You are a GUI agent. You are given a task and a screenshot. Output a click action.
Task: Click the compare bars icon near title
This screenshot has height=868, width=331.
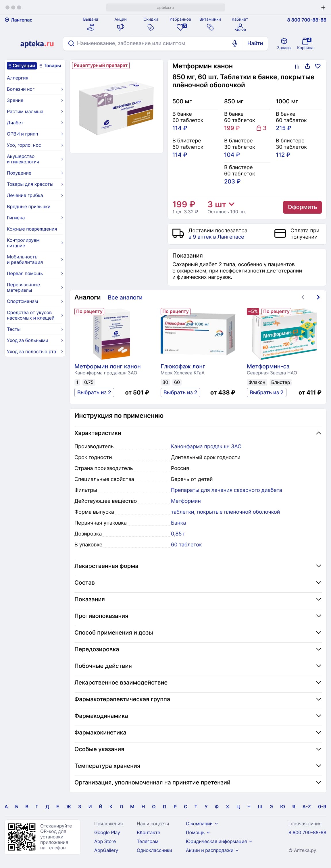pyautogui.click(x=297, y=66)
